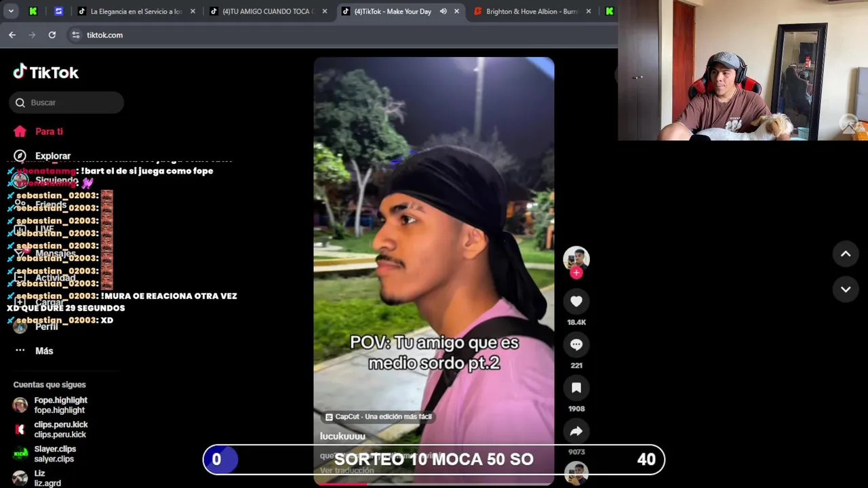868x488 pixels.
Task: Bookmark the video with save icon
Action: 576,388
